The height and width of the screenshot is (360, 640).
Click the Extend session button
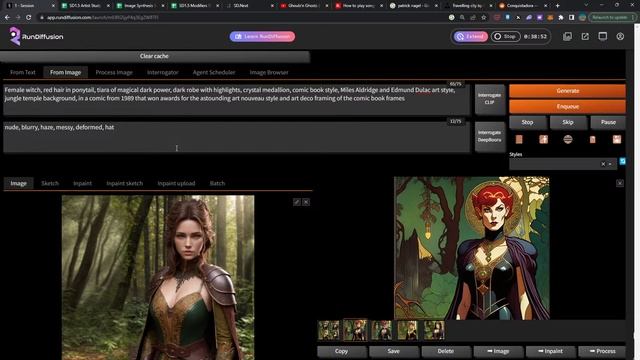click(471, 36)
